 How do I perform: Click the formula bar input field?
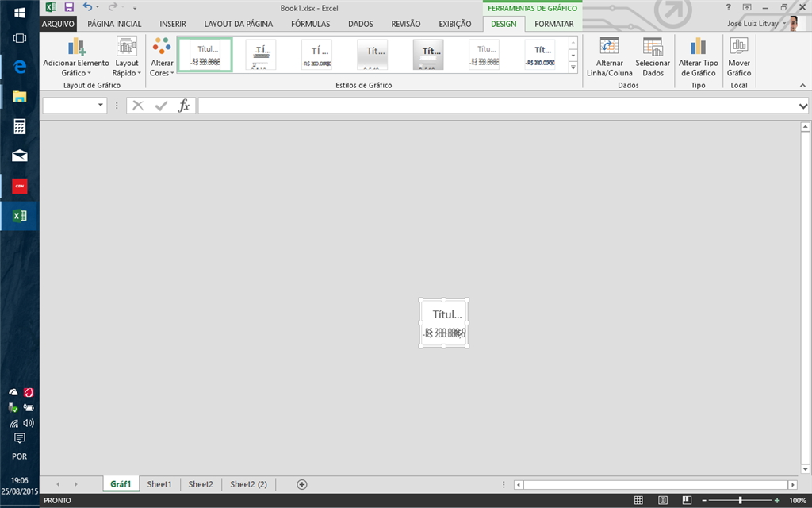[498, 106]
